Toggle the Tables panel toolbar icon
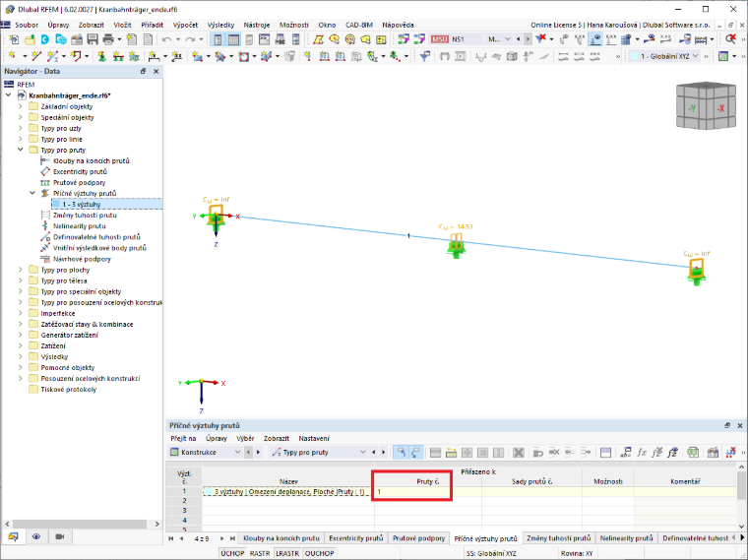The height and width of the screenshot is (560, 748). (x=234, y=39)
